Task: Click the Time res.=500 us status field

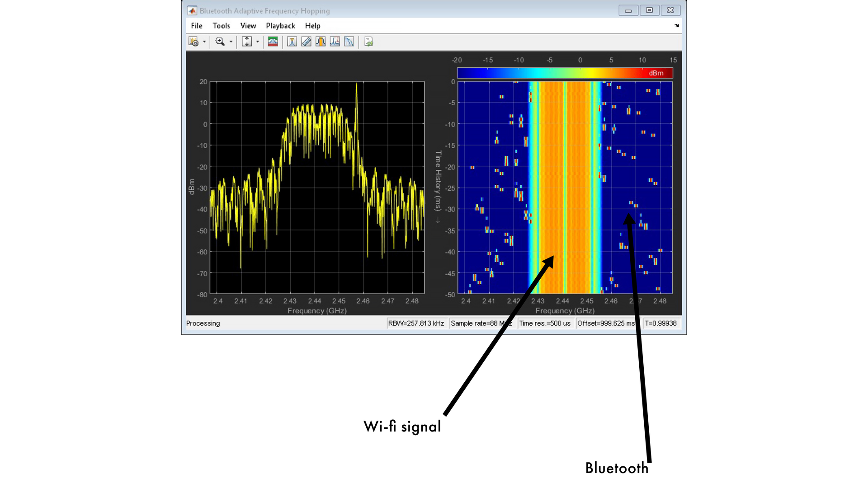Action: pos(545,323)
